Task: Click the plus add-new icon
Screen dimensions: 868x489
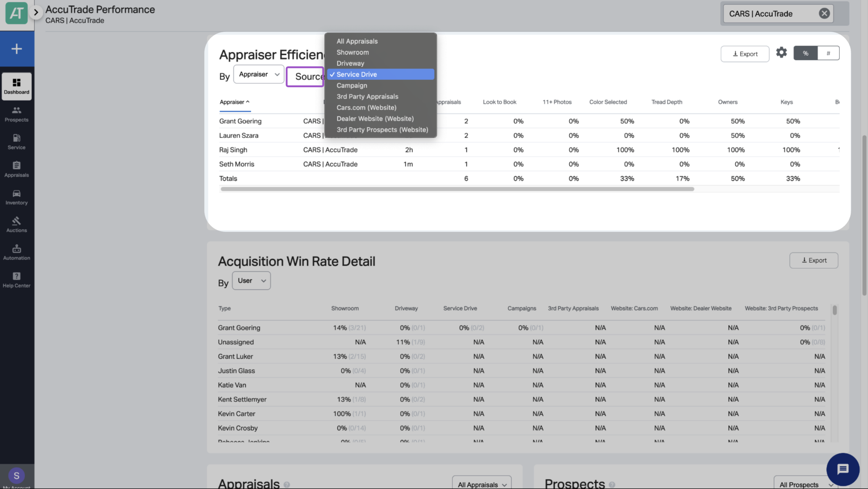Action: click(x=17, y=49)
